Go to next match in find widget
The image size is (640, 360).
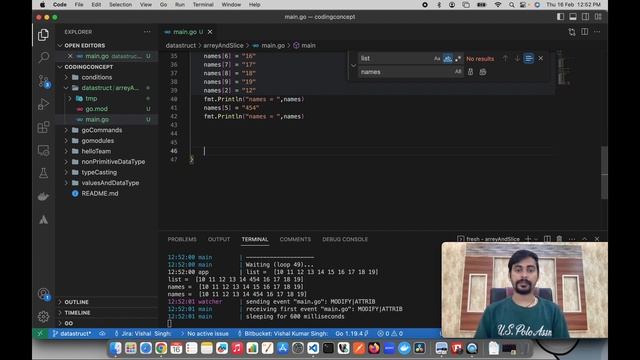click(517, 59)
